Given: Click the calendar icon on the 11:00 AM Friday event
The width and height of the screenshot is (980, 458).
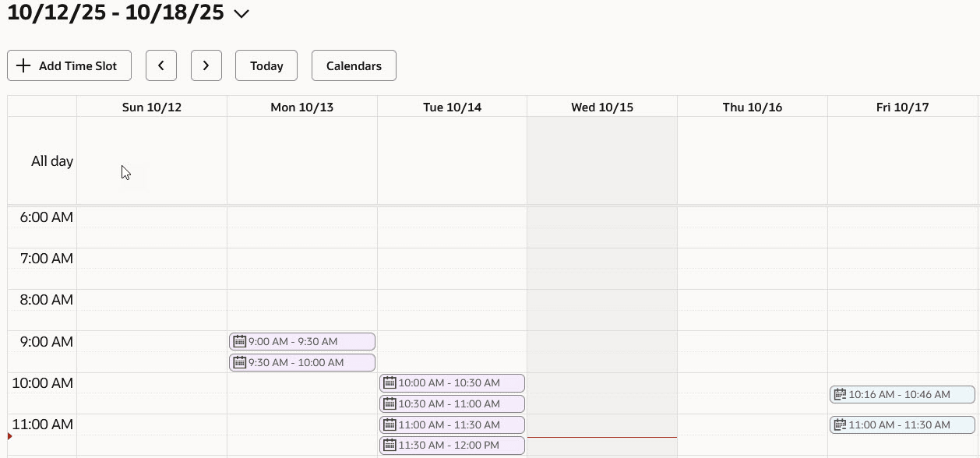Looking at the screenshot, I should coord(841,425).
